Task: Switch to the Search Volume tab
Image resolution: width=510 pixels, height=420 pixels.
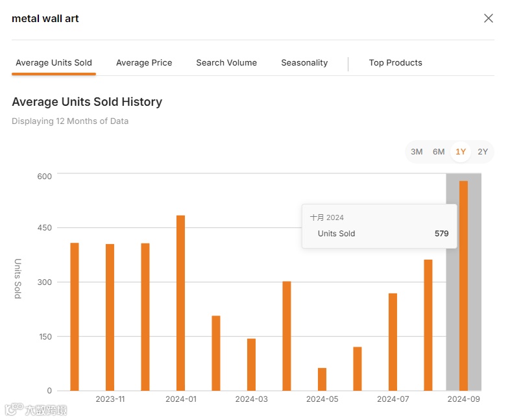Action: click(226, 63)
